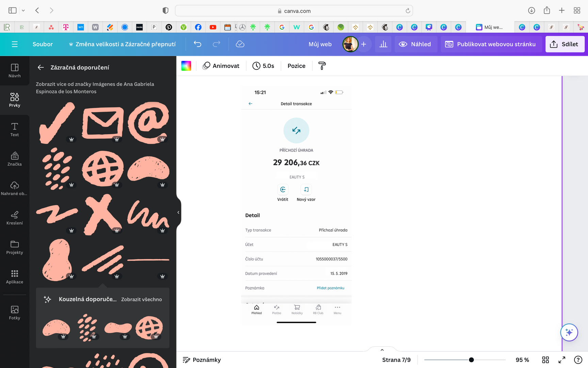588x368 pixels.
Task: Select the thin pink horizontal line element
Action: point(148,260)
